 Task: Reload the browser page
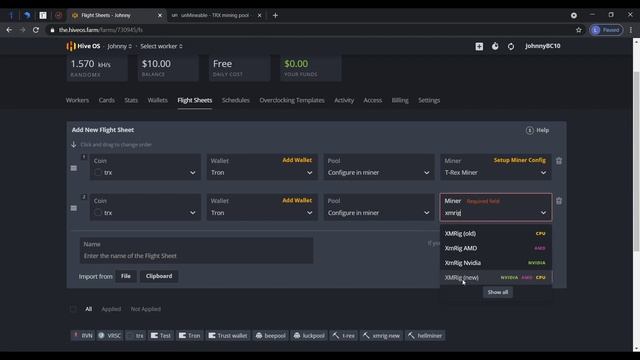click(36, 30)
